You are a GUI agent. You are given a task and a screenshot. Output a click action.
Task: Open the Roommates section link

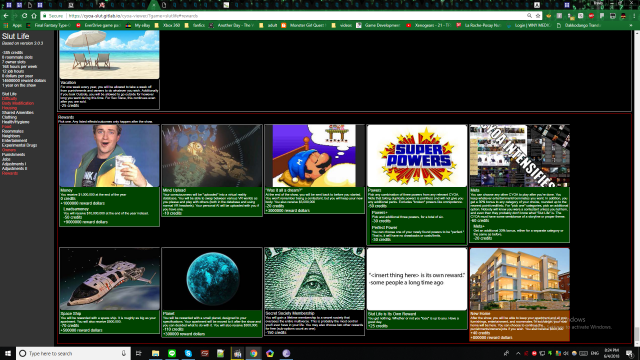pos(13,131)
